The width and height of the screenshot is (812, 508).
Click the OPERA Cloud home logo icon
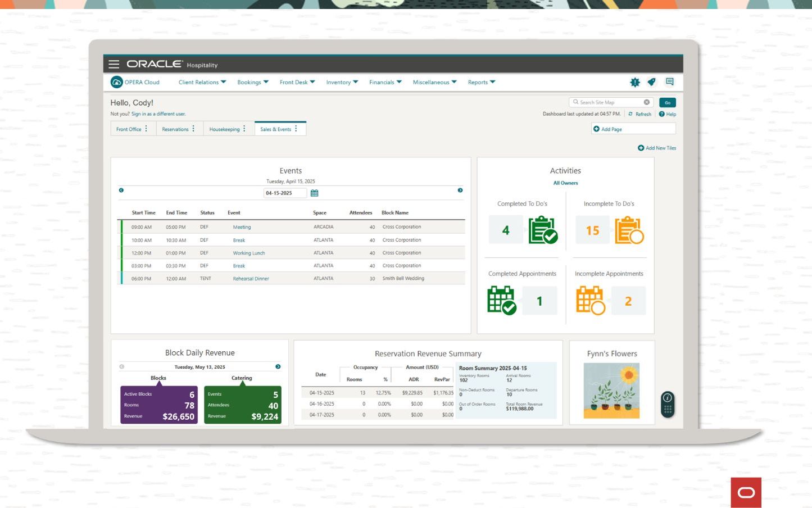click(x=116, y=82)
